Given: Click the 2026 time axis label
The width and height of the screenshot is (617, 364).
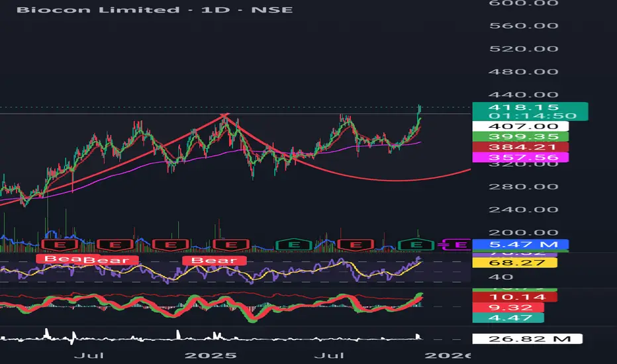Looking at the screenshot, I should 448,356.
